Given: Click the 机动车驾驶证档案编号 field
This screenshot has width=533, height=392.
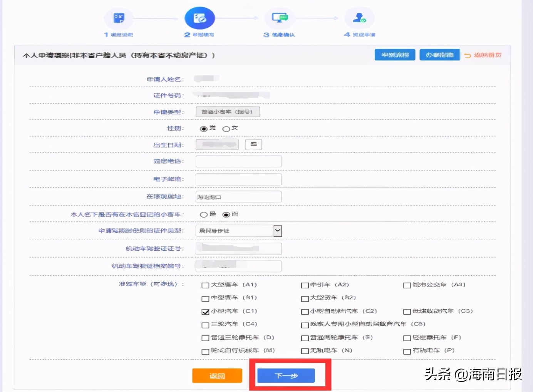Looking at the screenshot, I should click(239, 266).
